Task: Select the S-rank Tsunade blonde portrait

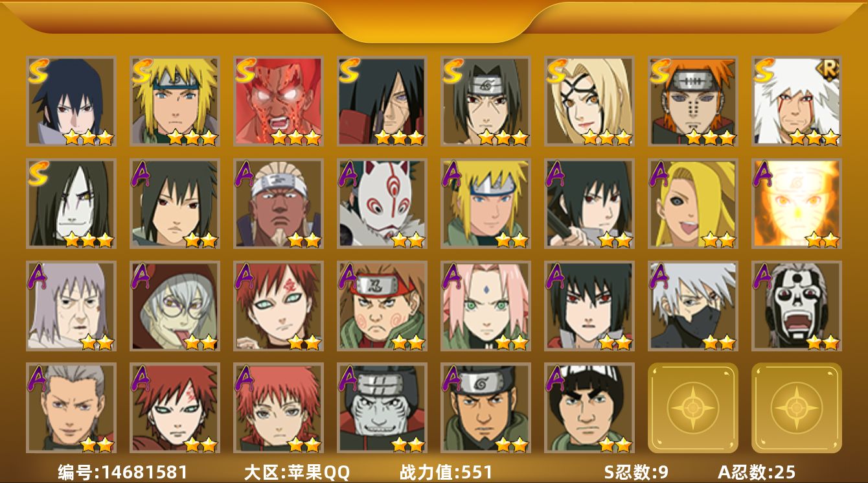Action: [589, 101]
